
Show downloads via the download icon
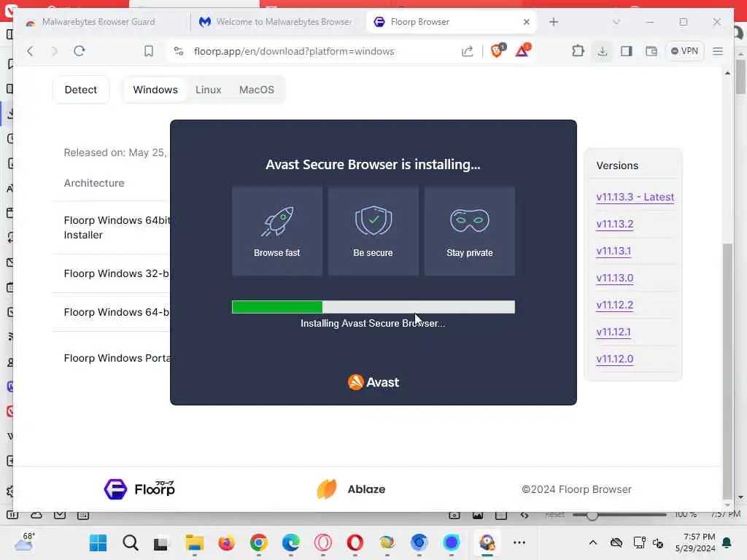click(x=603, y=51)
